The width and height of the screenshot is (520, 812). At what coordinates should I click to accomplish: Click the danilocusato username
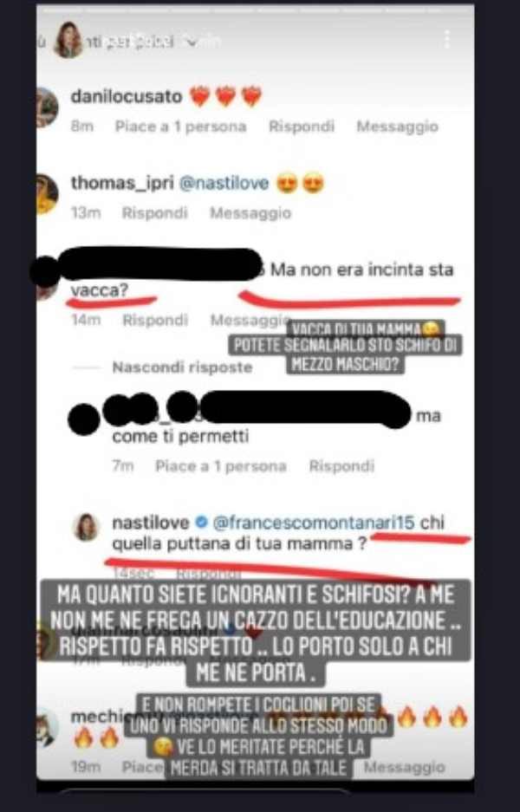coord(127,96)
